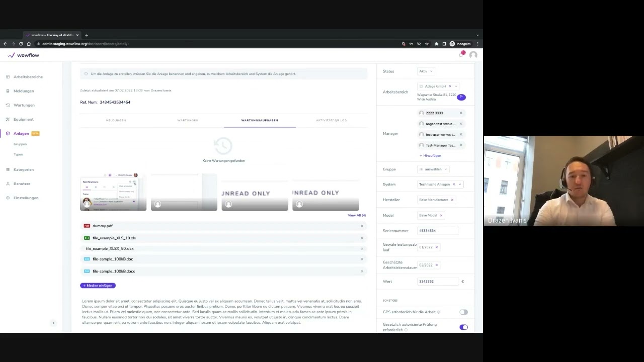Open the dummy.pdf file

tap(103, 226)
